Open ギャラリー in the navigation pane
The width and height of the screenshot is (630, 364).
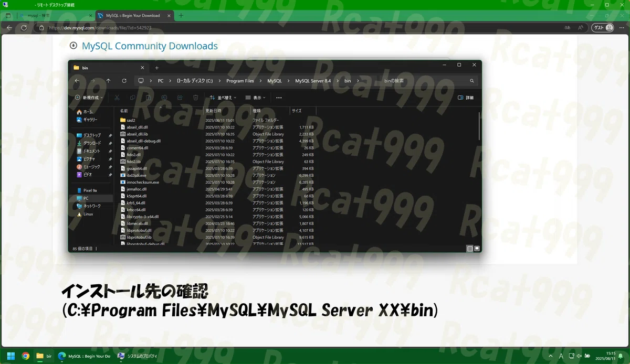tap(90, 120)
